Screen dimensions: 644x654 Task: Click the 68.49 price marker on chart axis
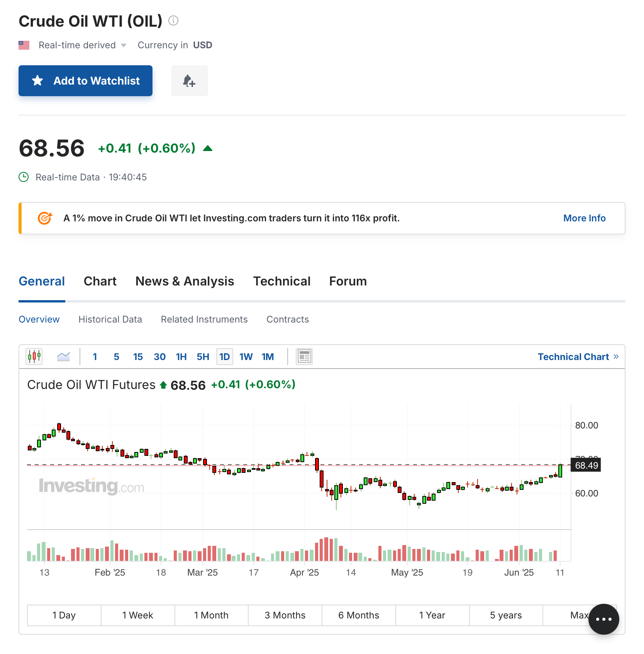click(586, 465)
